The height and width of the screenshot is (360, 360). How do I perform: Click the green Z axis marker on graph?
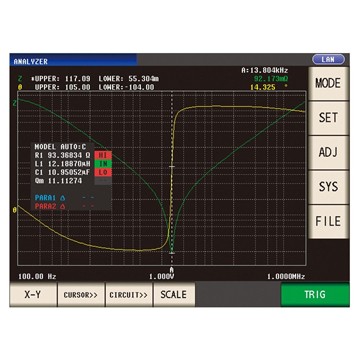(14, 103)
